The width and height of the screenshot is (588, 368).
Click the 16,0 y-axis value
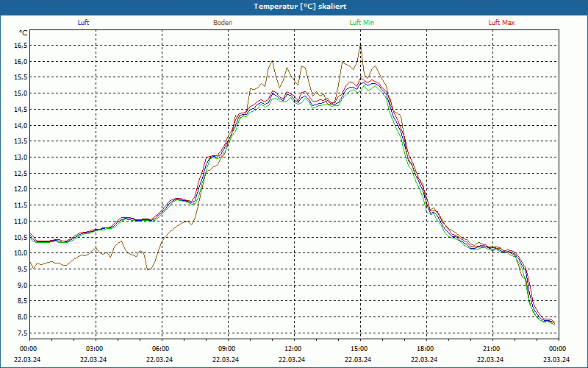[x=21, y=62]
